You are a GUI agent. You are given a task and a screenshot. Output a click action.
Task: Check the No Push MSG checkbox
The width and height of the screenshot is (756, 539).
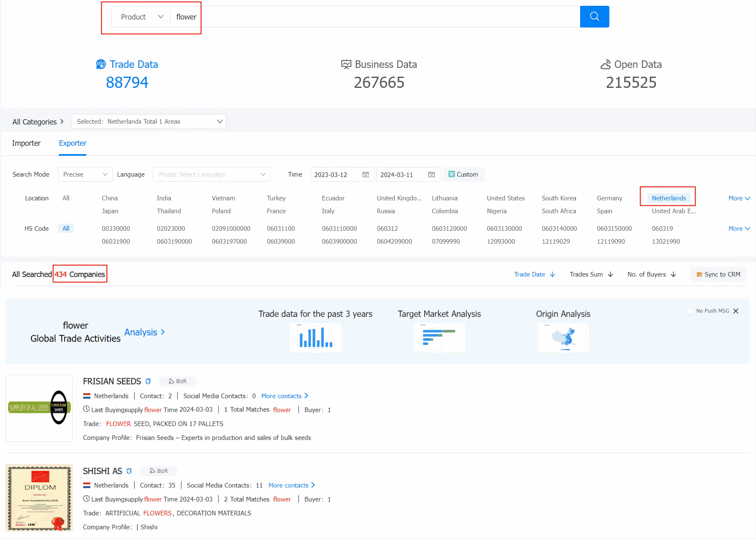pos(690,311)
